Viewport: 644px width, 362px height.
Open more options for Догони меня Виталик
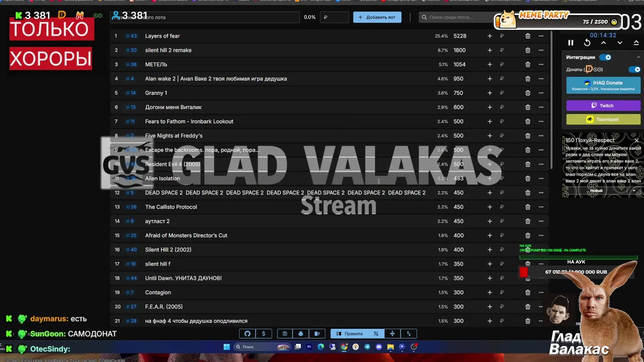click(x=541, y=107)
